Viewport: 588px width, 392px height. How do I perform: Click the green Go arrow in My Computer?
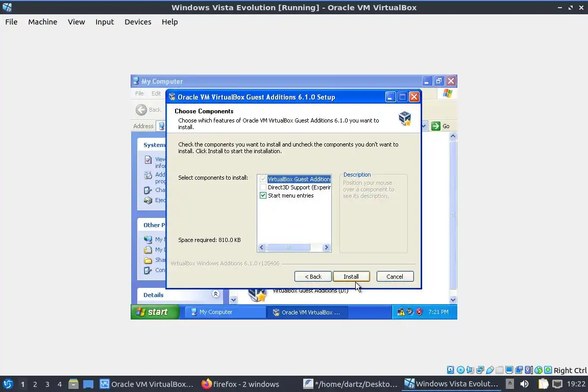tap(435, 126)
